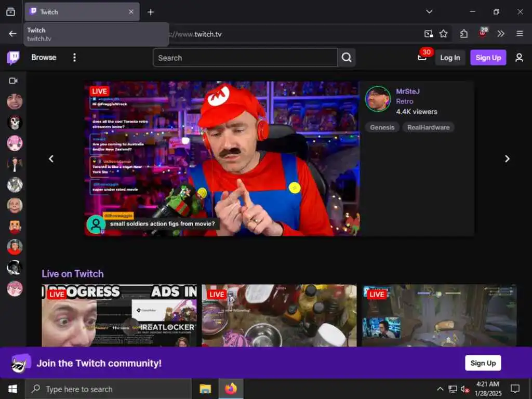Open the red-shirted avatar channel in sidebar
The height and width of the screenshot is (399, 532).
15,247
